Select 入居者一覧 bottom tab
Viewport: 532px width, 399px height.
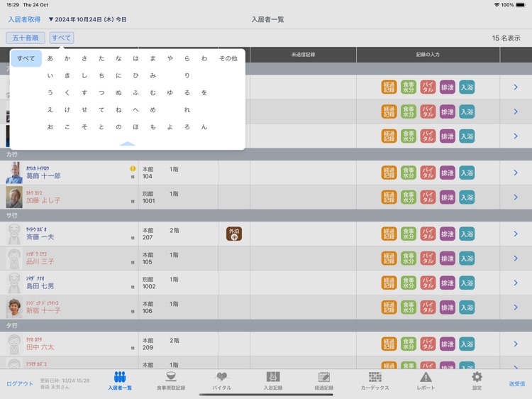point(120,381)
